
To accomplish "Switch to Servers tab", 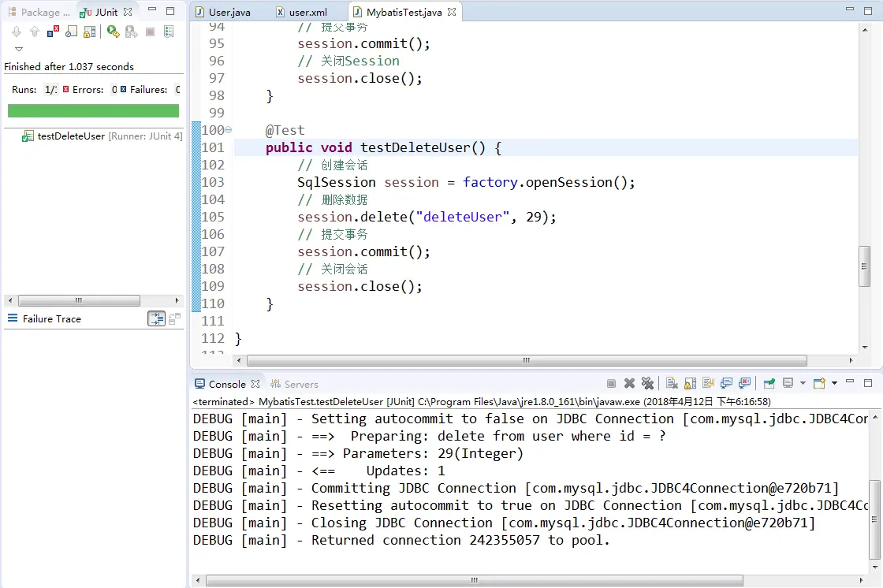I will pos(295,384).
